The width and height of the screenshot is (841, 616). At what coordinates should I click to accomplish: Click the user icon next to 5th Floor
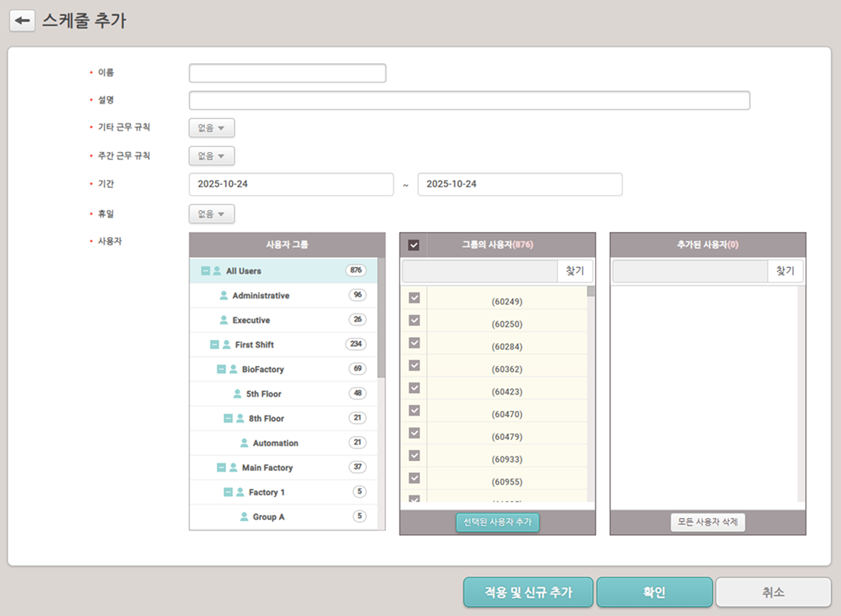pyautogui.click(x=238, y=394)
